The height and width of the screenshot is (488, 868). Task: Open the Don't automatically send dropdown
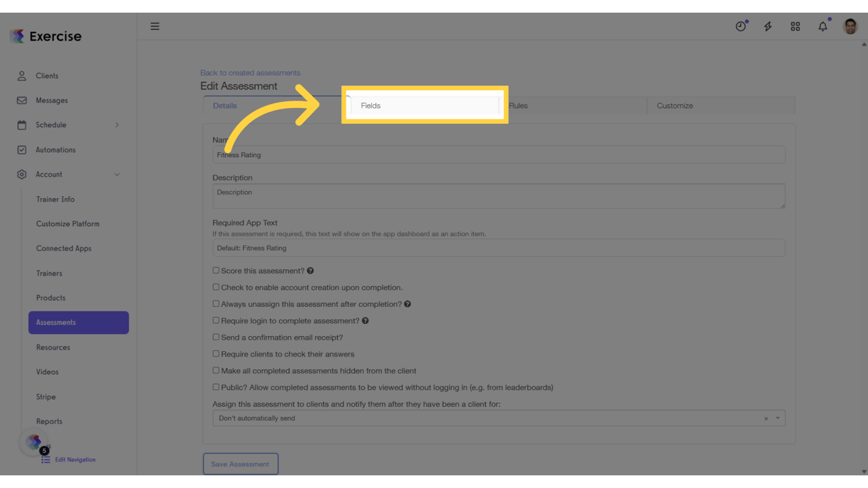tap(776, 417)
